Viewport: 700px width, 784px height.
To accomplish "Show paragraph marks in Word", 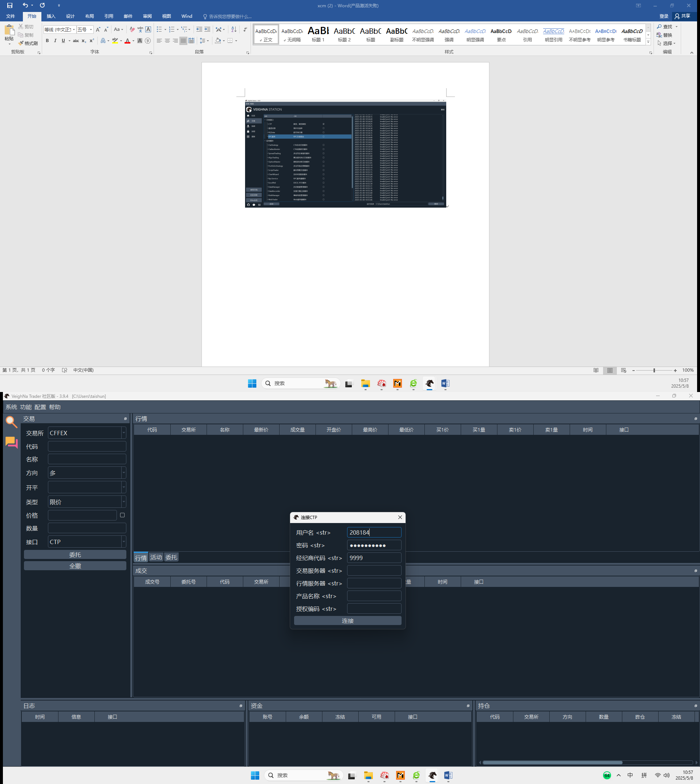I will point(245,30).
